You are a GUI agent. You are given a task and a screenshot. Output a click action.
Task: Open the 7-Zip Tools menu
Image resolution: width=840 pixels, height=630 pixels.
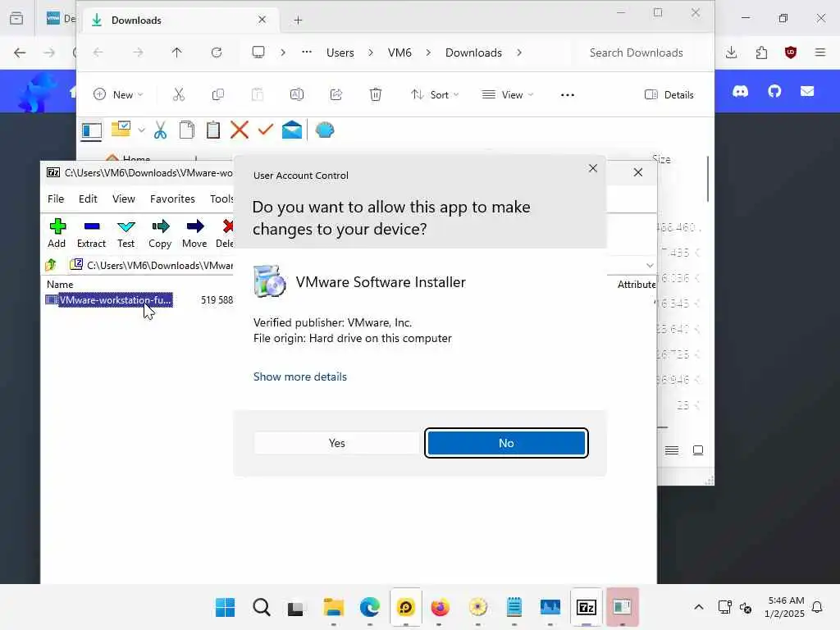point(221,199)
